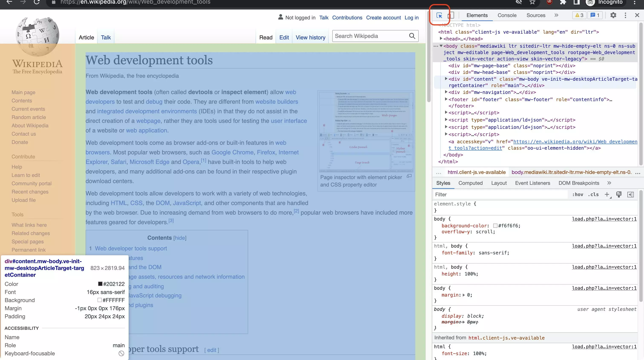Click the Wikipedia Edit page link
Image resolution: width=644 pixels, height=360 pixels.
click(283, 37)
